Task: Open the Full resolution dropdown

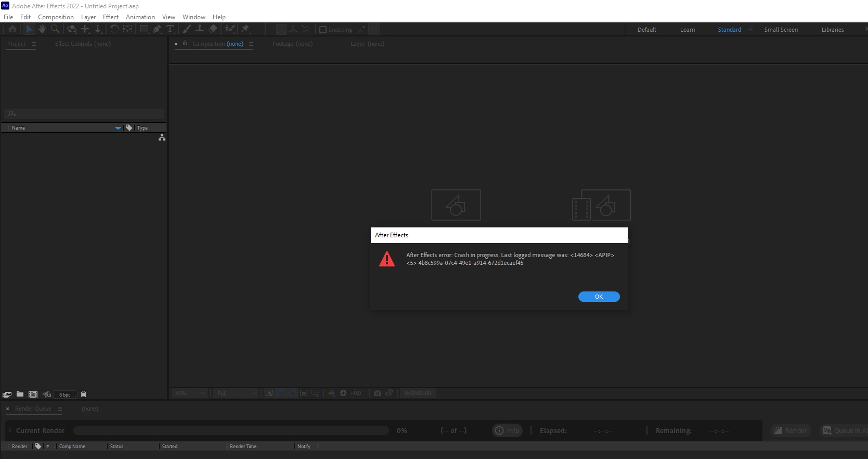Action: point(237,393)
